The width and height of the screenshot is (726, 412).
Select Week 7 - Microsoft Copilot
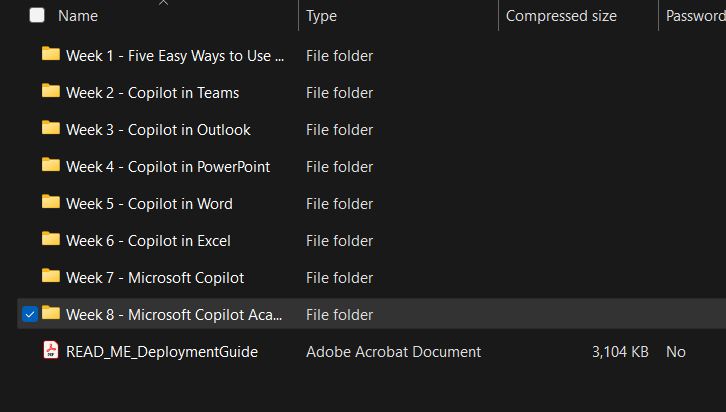(155, 278)
